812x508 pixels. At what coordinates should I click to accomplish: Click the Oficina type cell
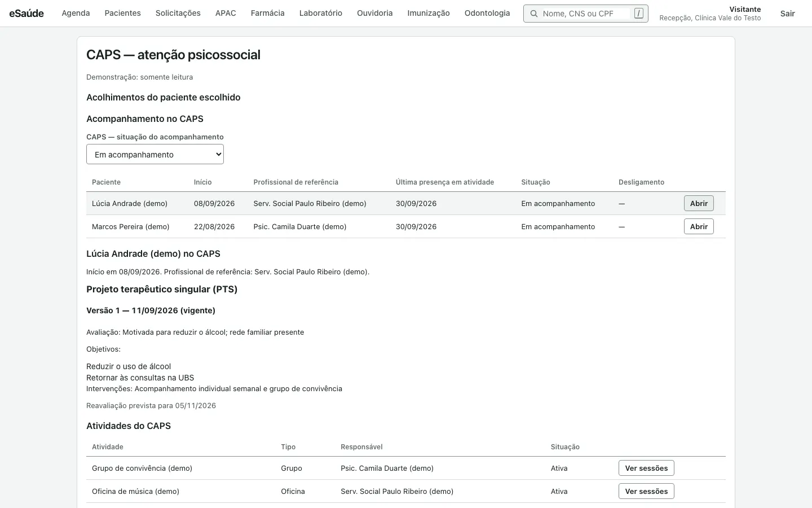pyautogui.click(x=293, y=491)
